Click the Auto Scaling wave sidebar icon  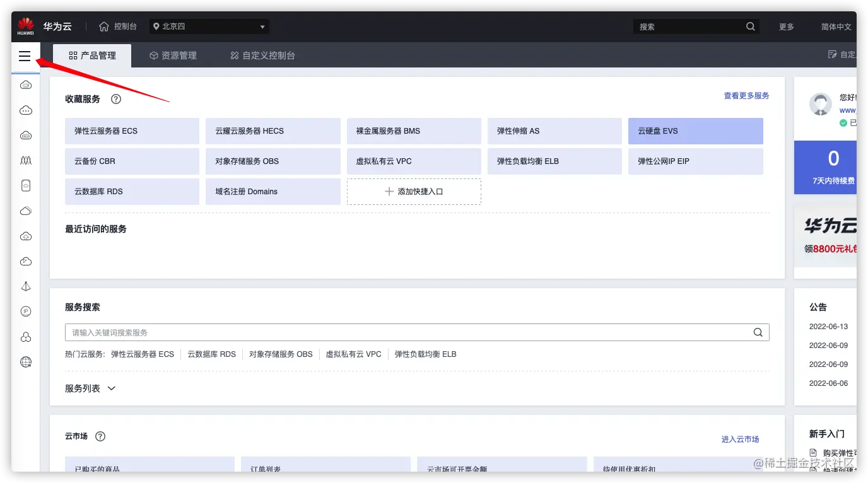26,161
